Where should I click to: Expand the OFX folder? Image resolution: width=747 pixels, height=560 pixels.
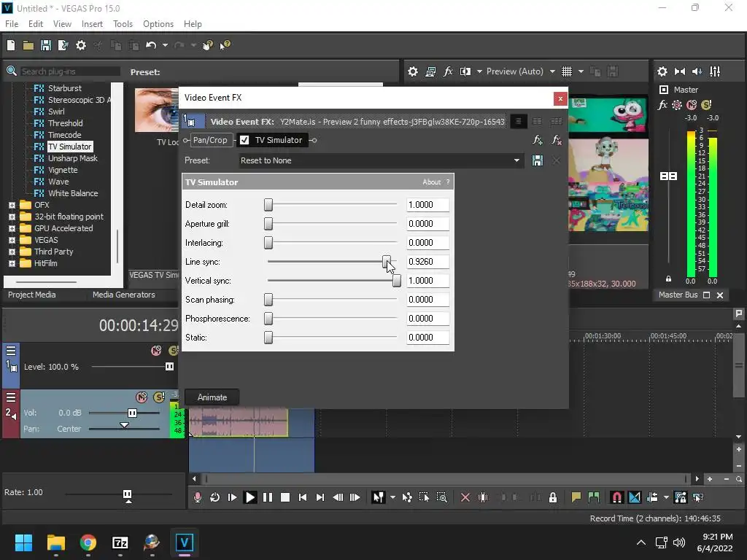point(12,205)
